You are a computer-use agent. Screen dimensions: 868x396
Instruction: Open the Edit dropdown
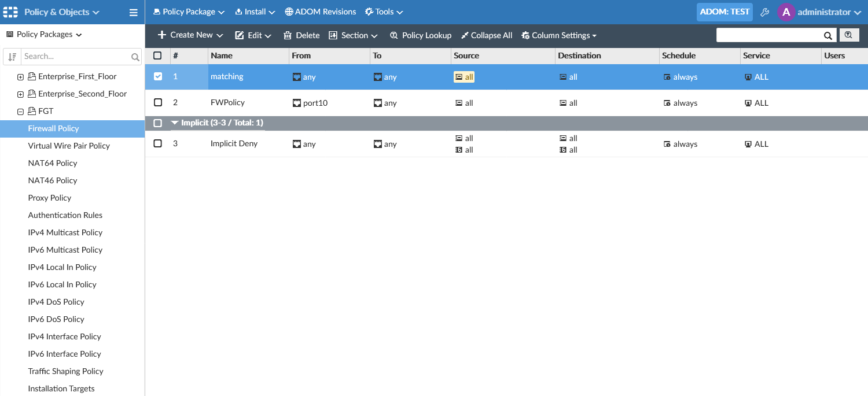point(253,35)
